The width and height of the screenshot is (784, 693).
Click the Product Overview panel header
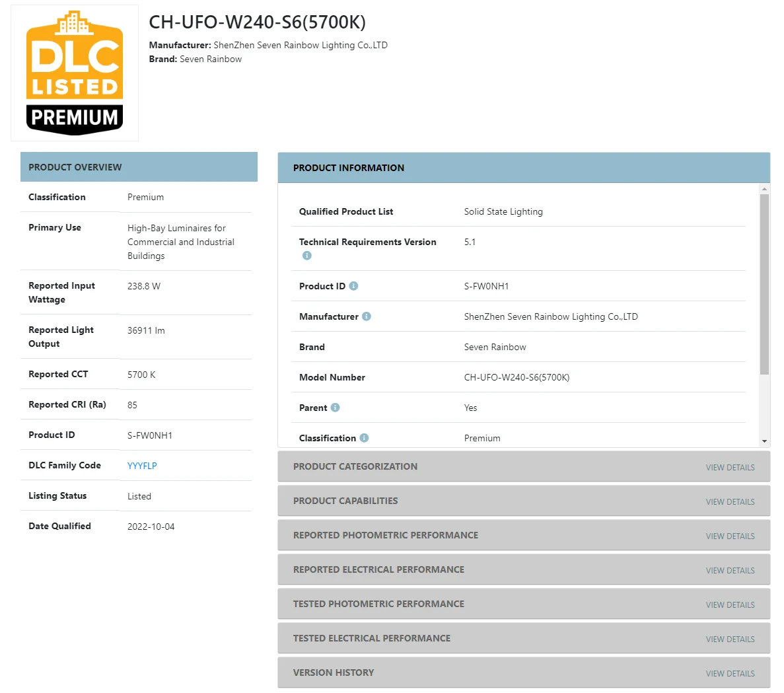pyautogui.click(x=139, y=167)
